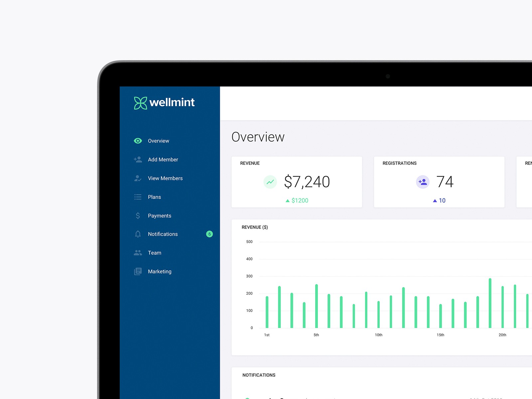Click the 300 y-axis label
The width and height of the screenshot is (532, 399).
click(x=249, y=276)
